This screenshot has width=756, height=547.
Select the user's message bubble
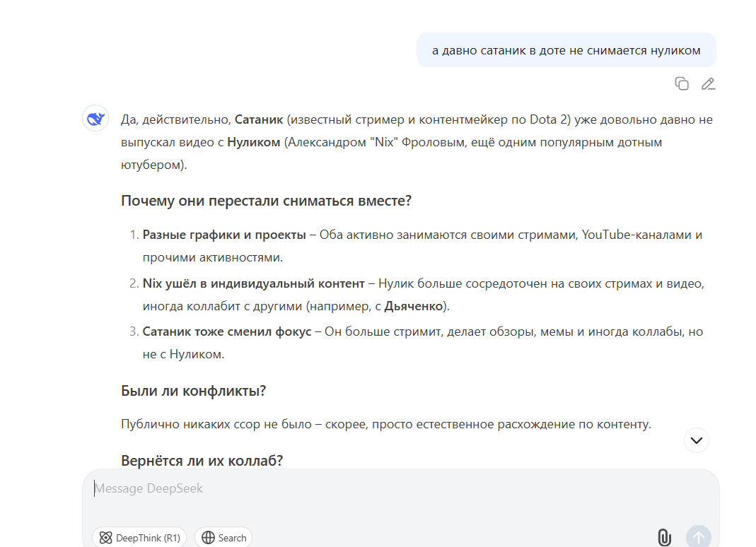coord(566,49)
